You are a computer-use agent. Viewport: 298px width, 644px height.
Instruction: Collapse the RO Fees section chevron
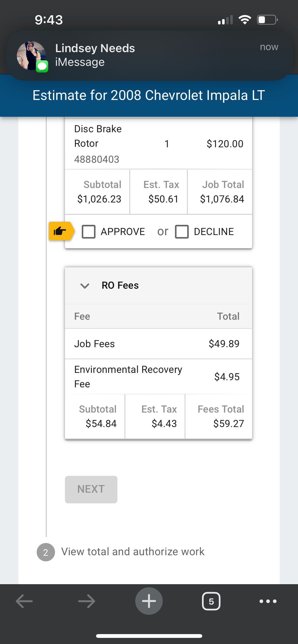(85, 286)
